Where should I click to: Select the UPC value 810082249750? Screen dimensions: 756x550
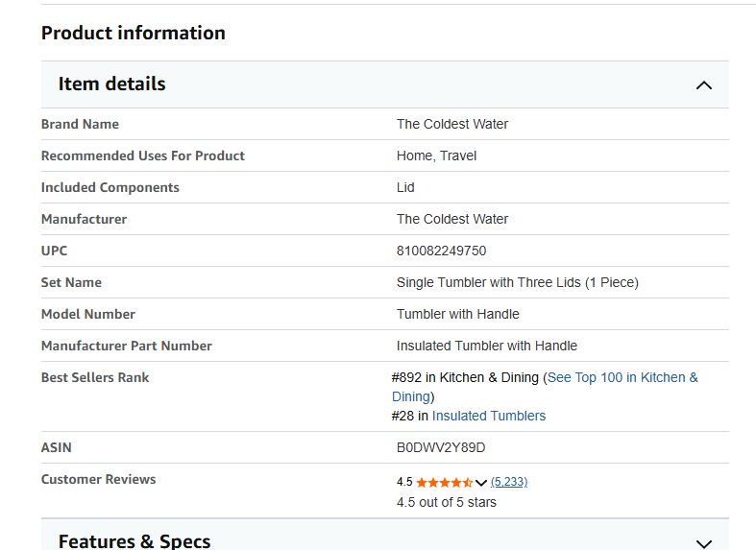coord(441,251)
